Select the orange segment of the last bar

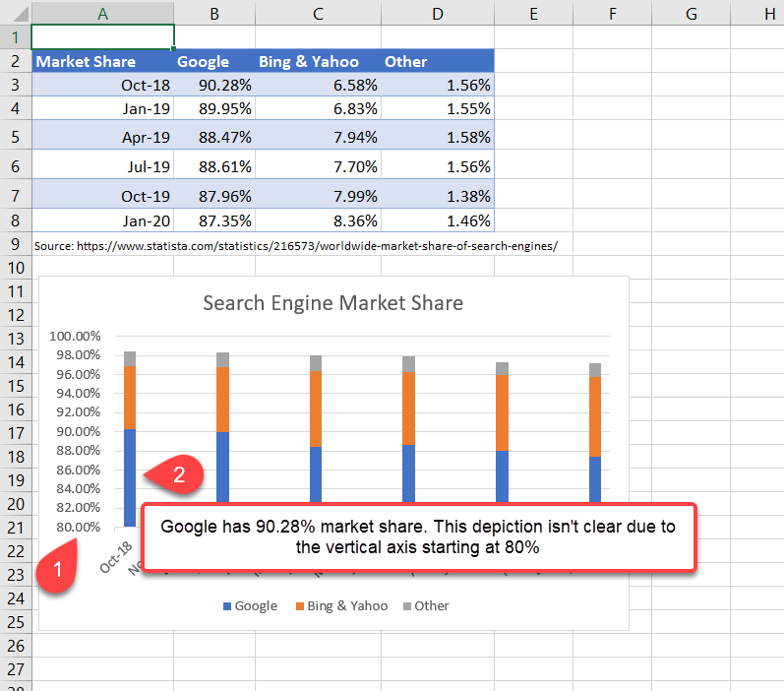pos(595,416)
